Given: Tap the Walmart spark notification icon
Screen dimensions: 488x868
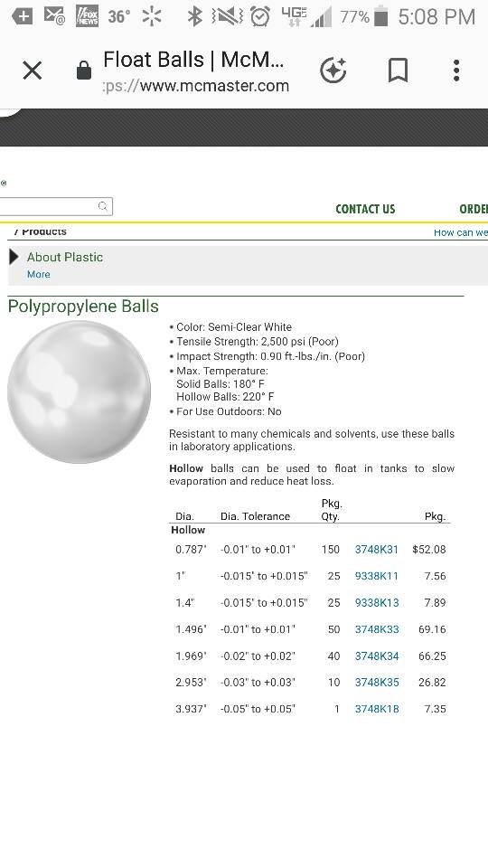Looking at the screenshot, I should pos(152,16).
